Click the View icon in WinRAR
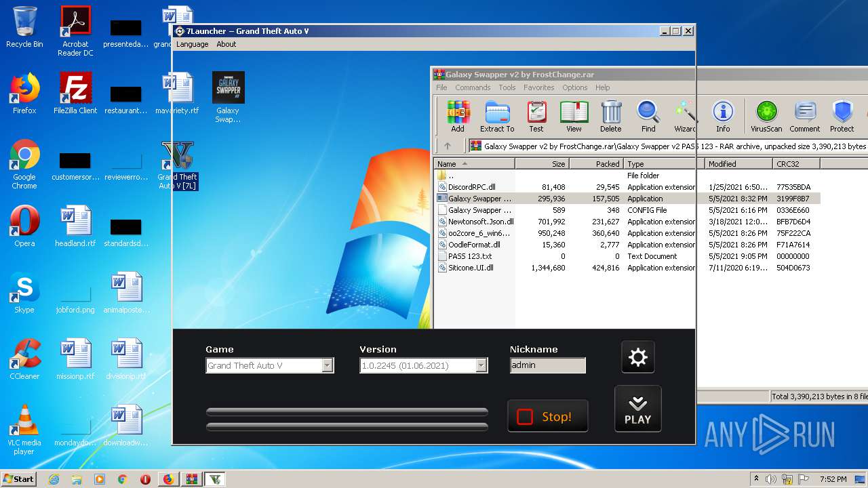 (x=574, y=116)
